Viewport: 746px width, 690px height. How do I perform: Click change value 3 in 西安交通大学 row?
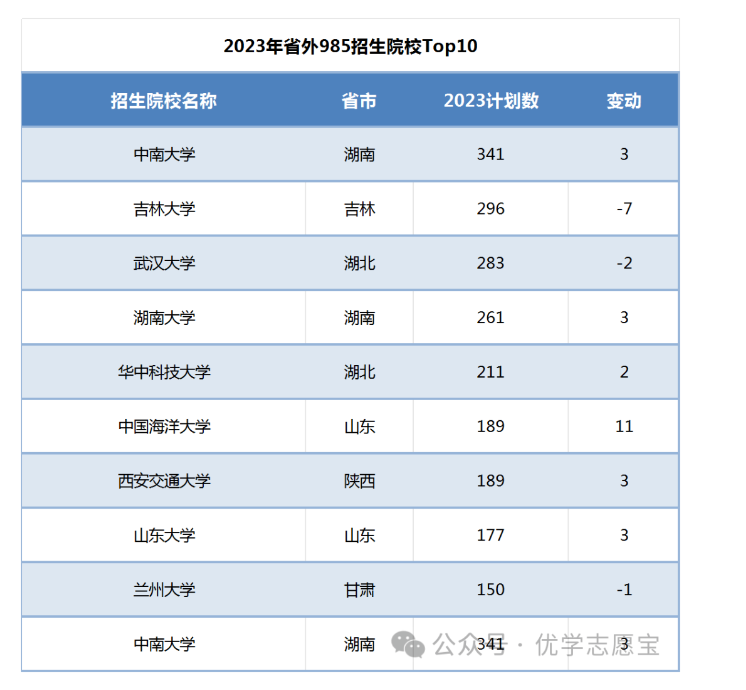coord(624,480)
